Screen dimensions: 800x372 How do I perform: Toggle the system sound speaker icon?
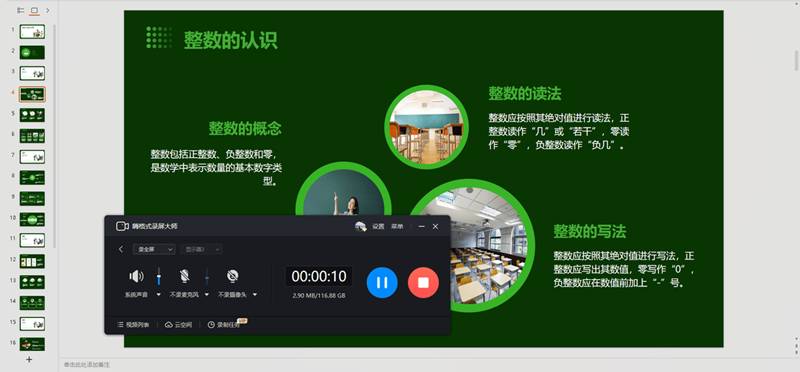pyautogui.click(x=136, y=277)
